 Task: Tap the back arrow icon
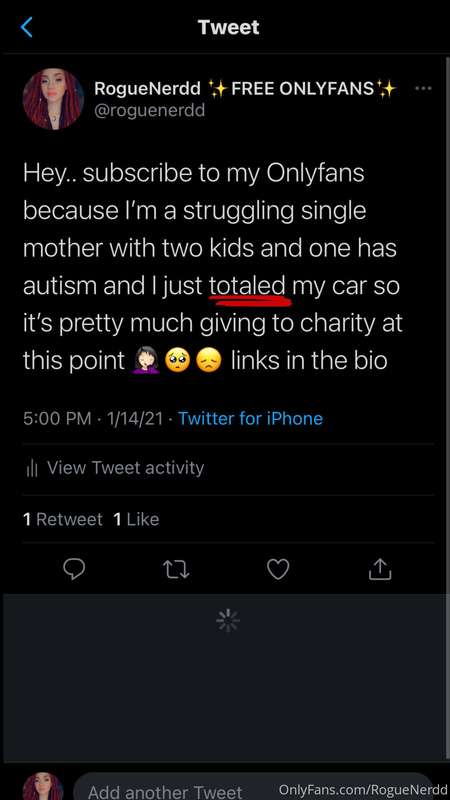click(27, 27)
